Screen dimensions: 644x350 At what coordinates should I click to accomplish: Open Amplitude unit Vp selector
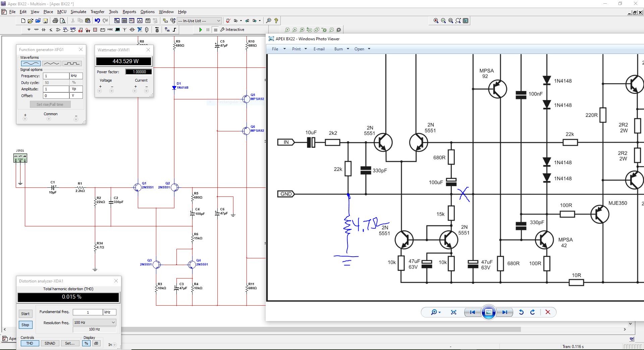(76, 89)
